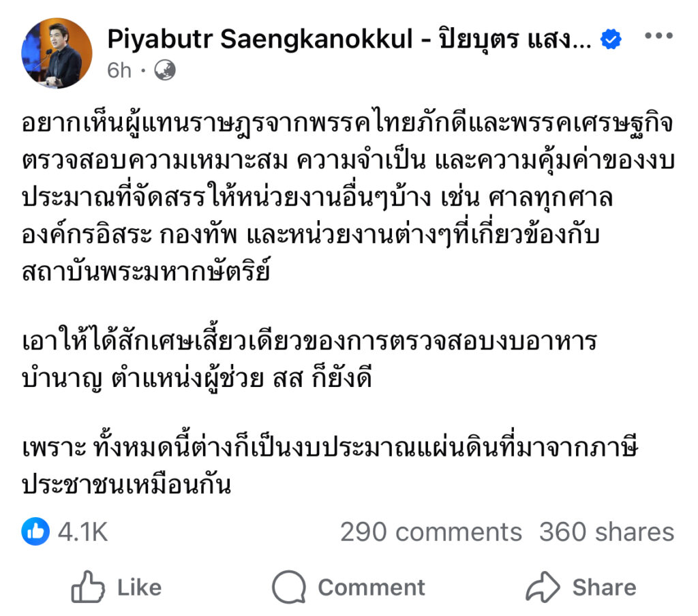
Task: Click the blue verified badge
Action: (610, 41)
